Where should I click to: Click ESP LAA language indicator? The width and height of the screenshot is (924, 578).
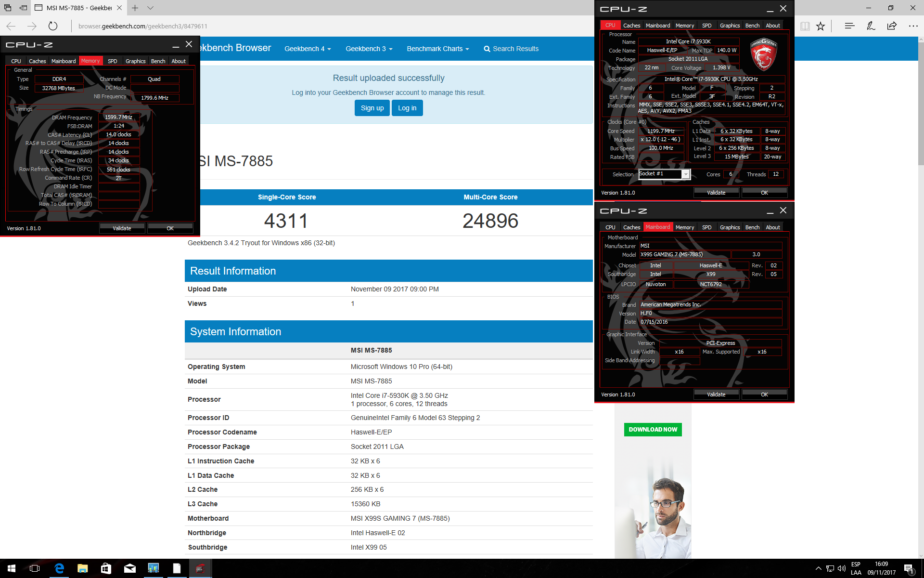pos(856,568)
